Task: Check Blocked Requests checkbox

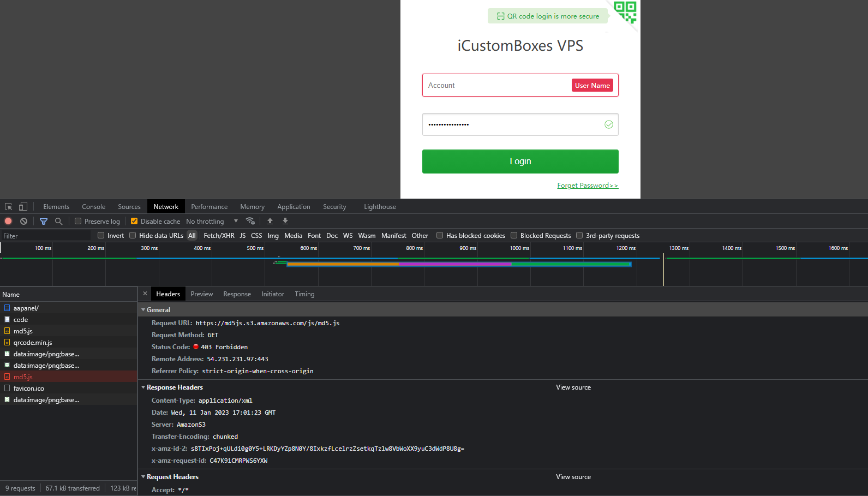Action: [514, 235]
